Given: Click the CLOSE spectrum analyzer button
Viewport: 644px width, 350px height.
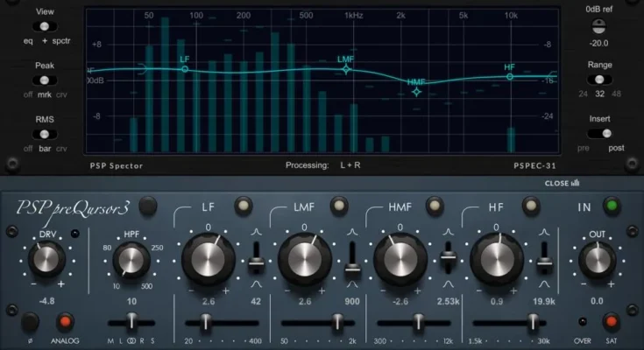Looking at the screenshot, I should click(562, 183).
